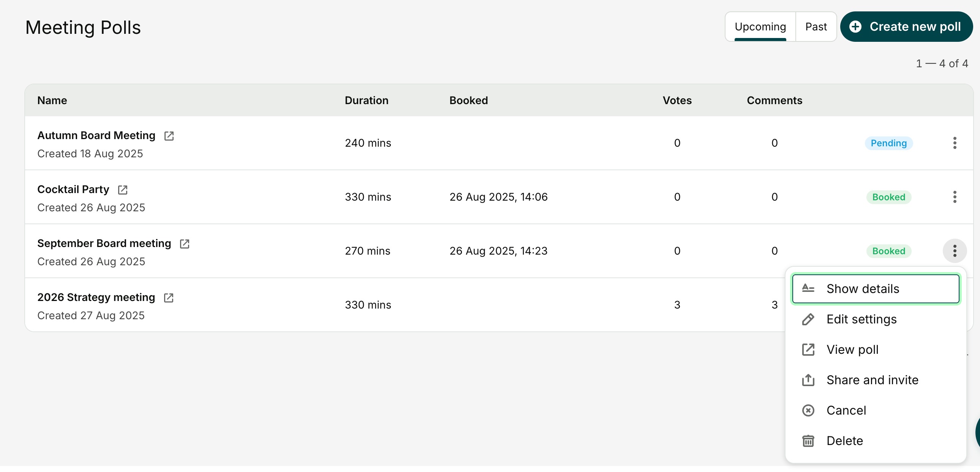980x472 pixels.
Task: Click the Autumn Board Meeting title
Action: pos(96,136)
